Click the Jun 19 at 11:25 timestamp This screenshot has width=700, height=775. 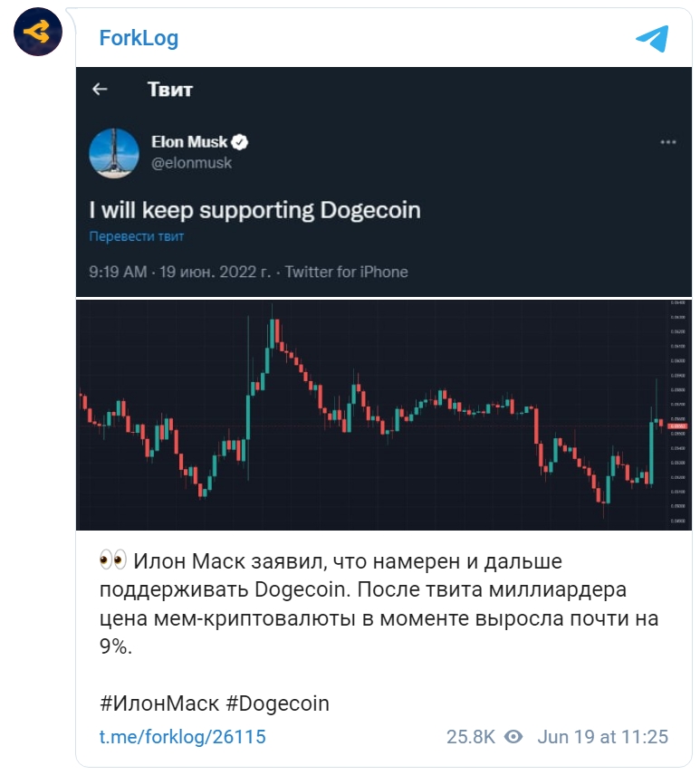click(602, 736)
